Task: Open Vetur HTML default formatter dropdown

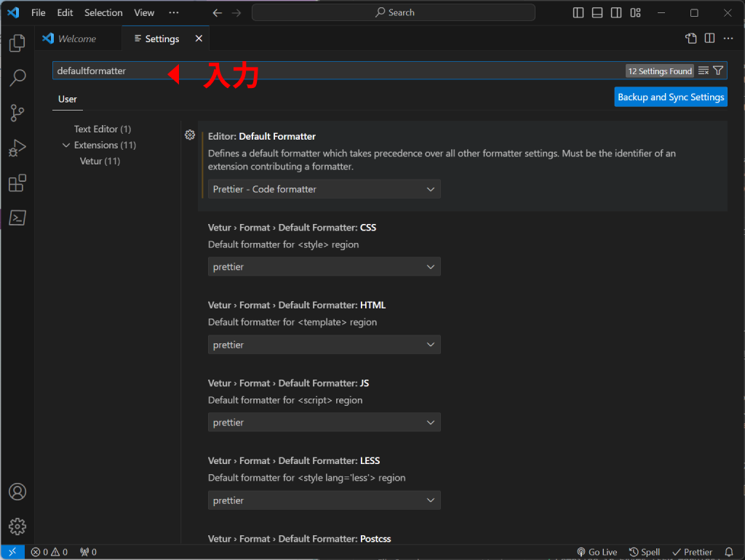Action: [x=324, y=344]
